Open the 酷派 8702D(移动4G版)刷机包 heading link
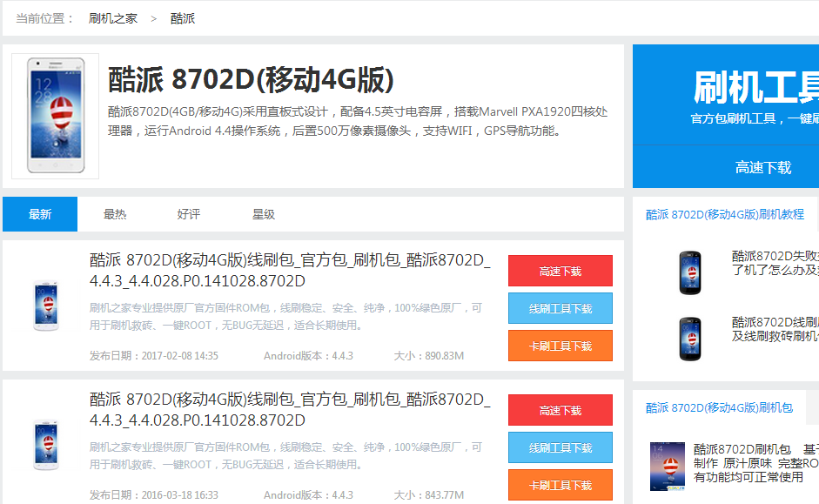 pyautogui.click(x=719, y=408)
